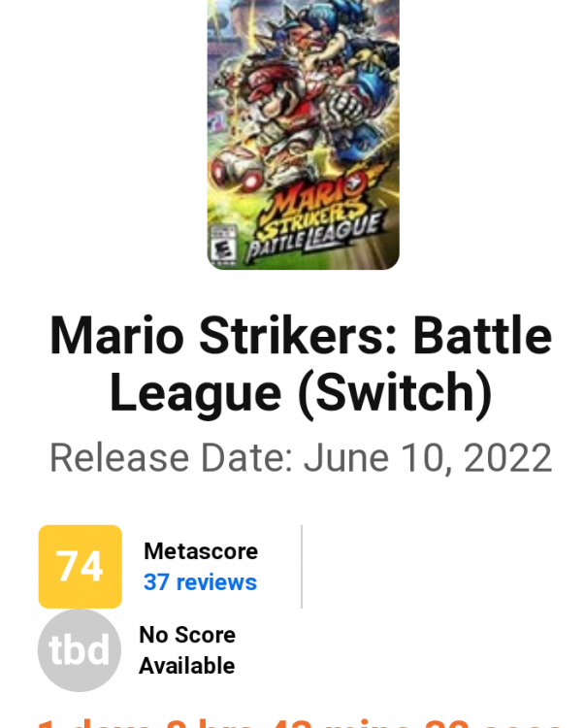The height and width of the screenshot is (728, 585).
Task: Click the Release Date line
Action: (301, 457)
